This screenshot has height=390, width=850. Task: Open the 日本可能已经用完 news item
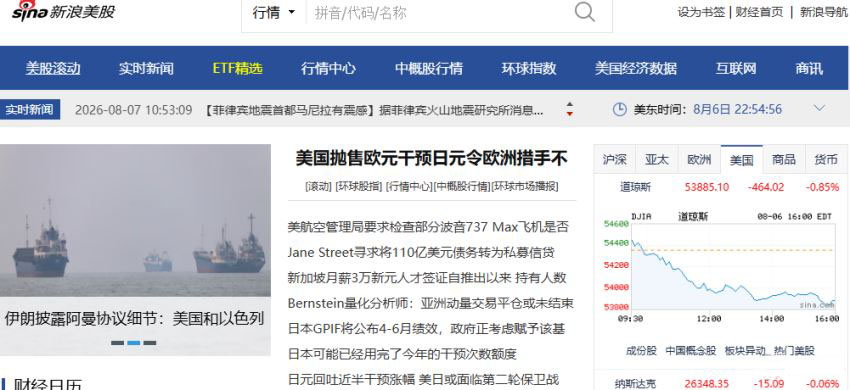click(x=402, y=354)
